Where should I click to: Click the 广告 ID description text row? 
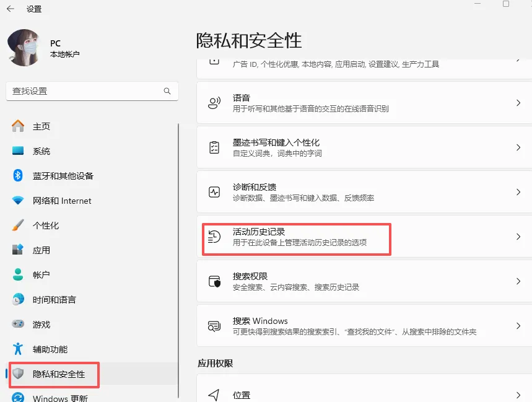coord(336,64)
